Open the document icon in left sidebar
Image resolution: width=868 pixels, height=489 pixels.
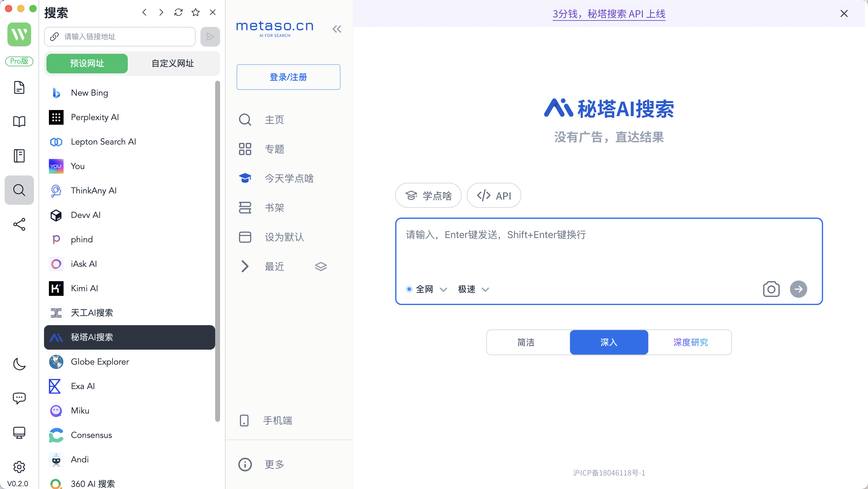coord(19,87)
